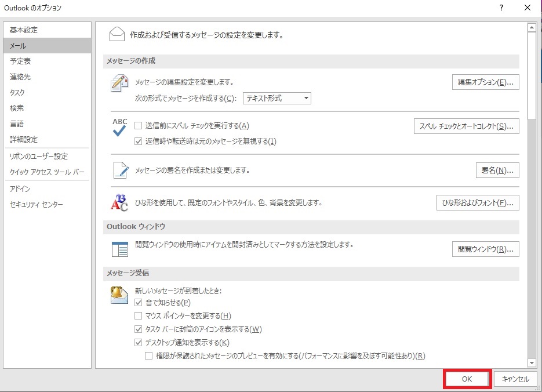Screen dimensions: 542x392
Task: Click 編集オプション(E)... button
Action: pos(485,82)
